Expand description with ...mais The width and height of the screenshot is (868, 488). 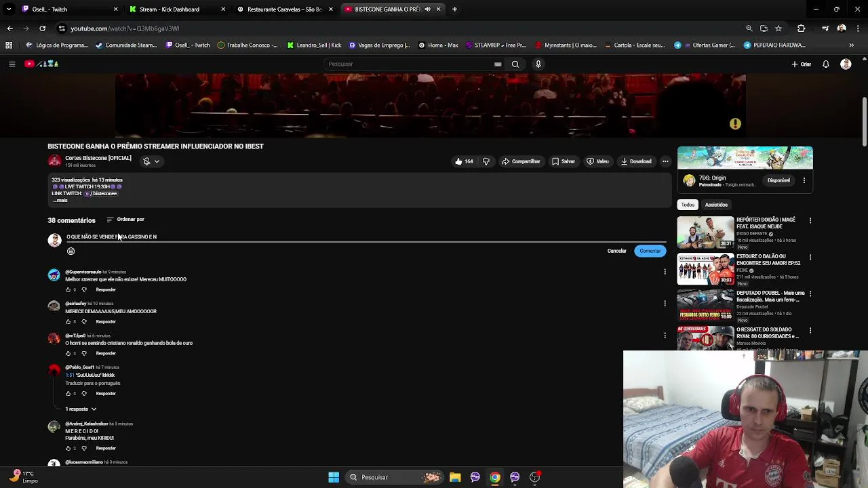coord(60,201)
